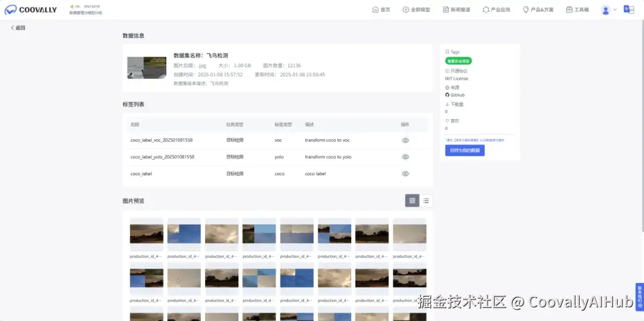Click the 名称 column header

click(x=135, y=124)
